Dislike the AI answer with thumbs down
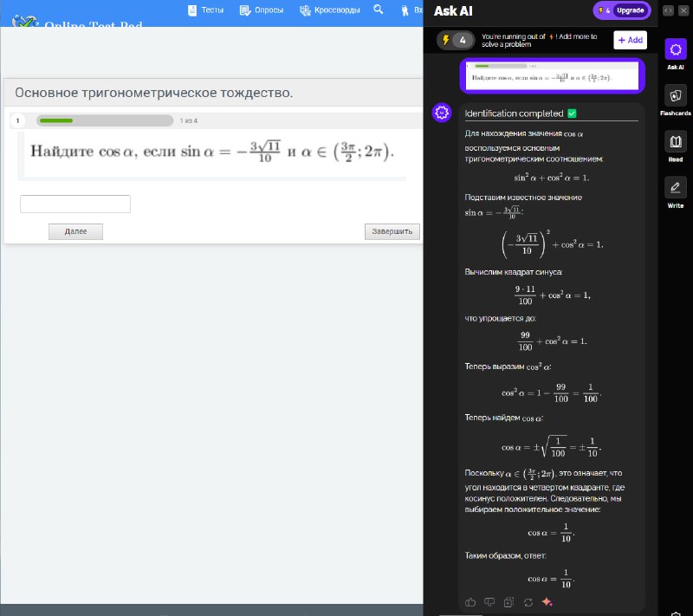693x616 pixels. click(x=489, y=602)
